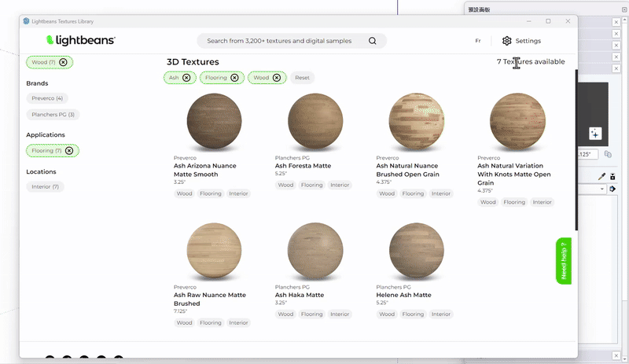Remove the Wood filter in the left sidebar
The width and height of the screenshot is (629, 364).
(x=63, y=62)
